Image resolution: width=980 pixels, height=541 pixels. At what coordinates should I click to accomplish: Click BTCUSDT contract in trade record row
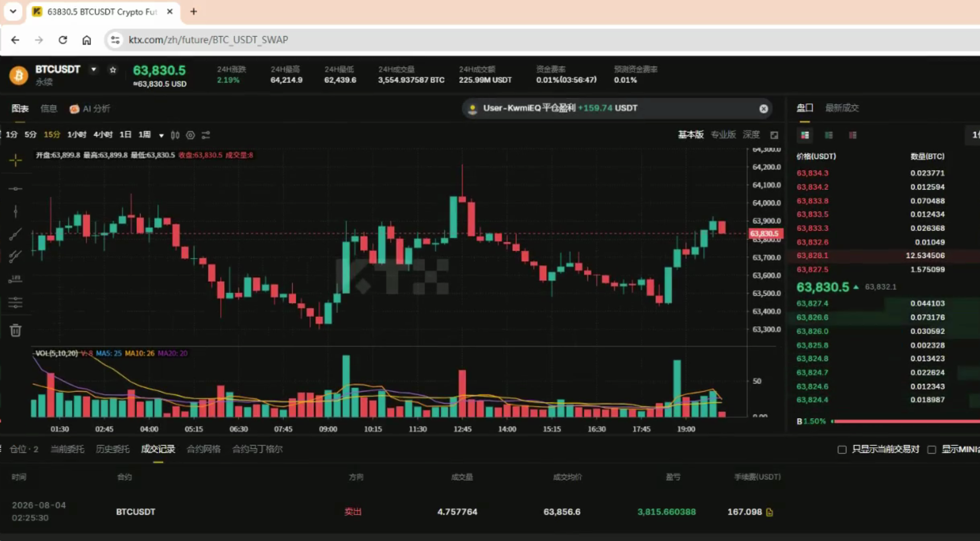tap(136, 512)
